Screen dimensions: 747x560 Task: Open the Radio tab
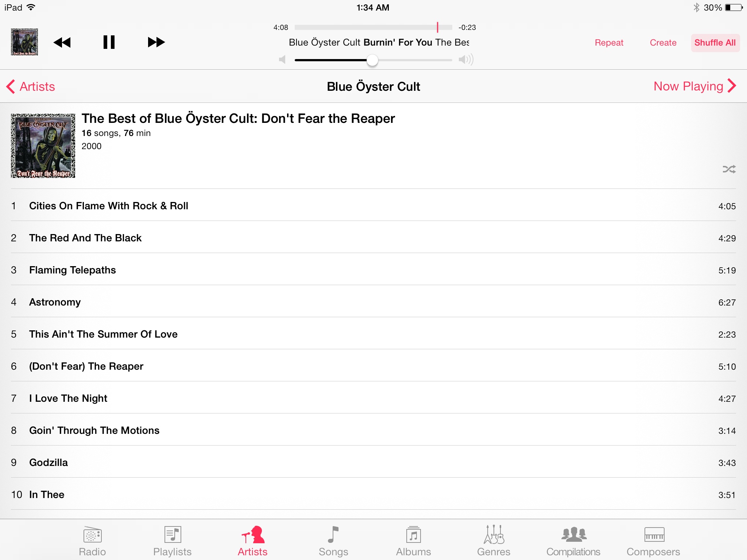[x=92, y=541]
